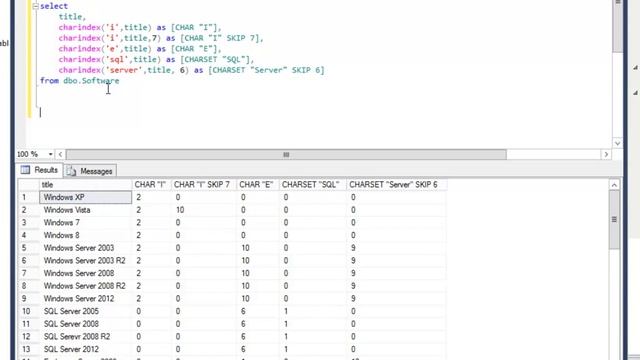Viewport: 640px width, 360px height.
Task: Select the Results tab
Action: (40, 170)
